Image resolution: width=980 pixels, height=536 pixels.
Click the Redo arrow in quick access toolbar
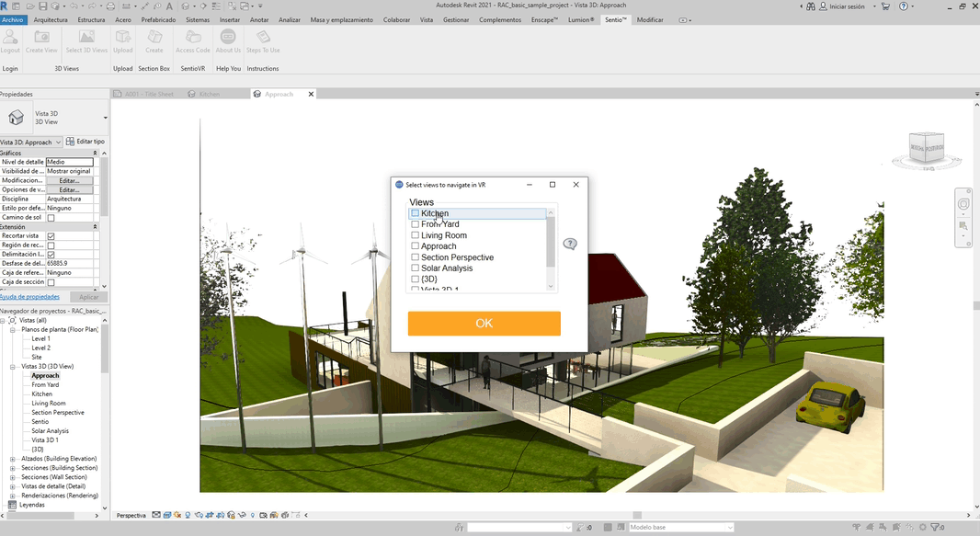(92, 6)
